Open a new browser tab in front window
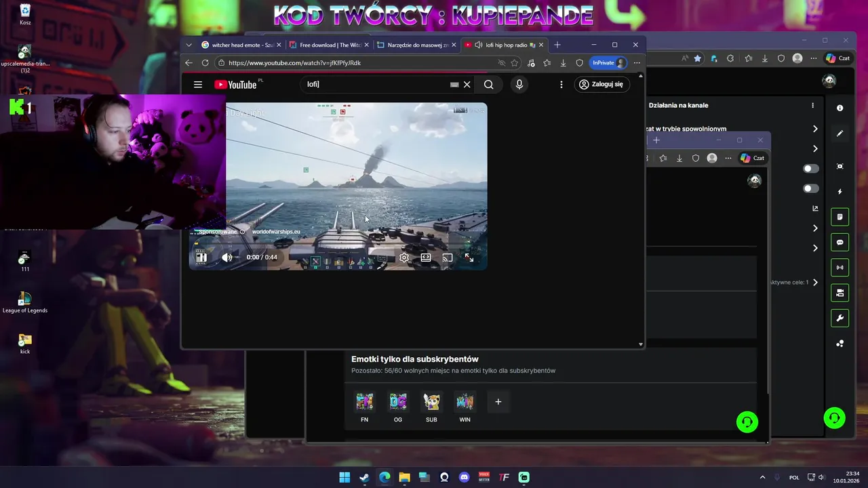This screenshot has height=488, width=868. [557, 45]
